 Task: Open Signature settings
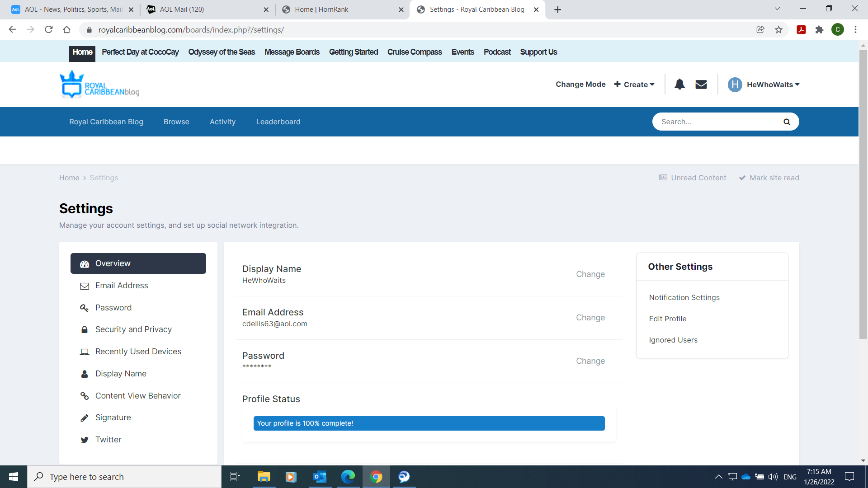[138, 418]
